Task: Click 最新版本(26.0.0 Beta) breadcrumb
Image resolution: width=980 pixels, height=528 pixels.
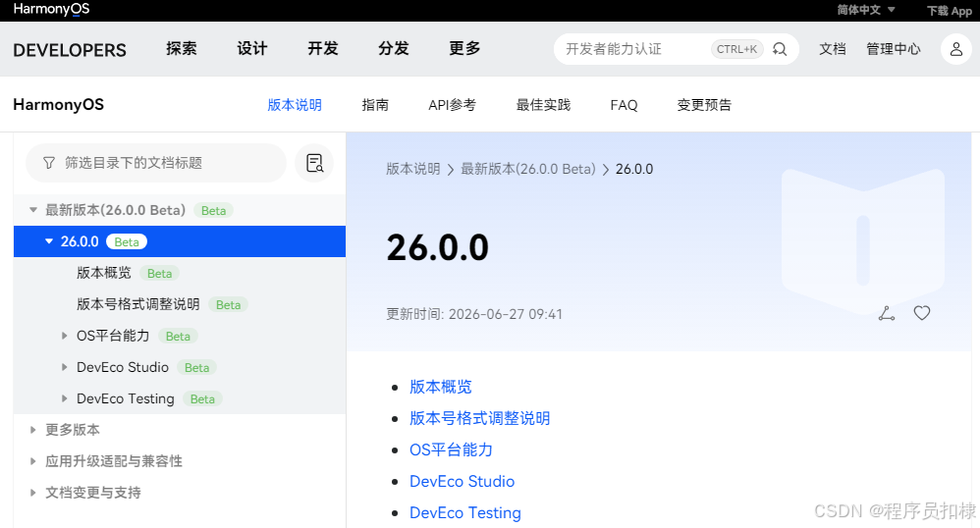Action: coord(528,169)
